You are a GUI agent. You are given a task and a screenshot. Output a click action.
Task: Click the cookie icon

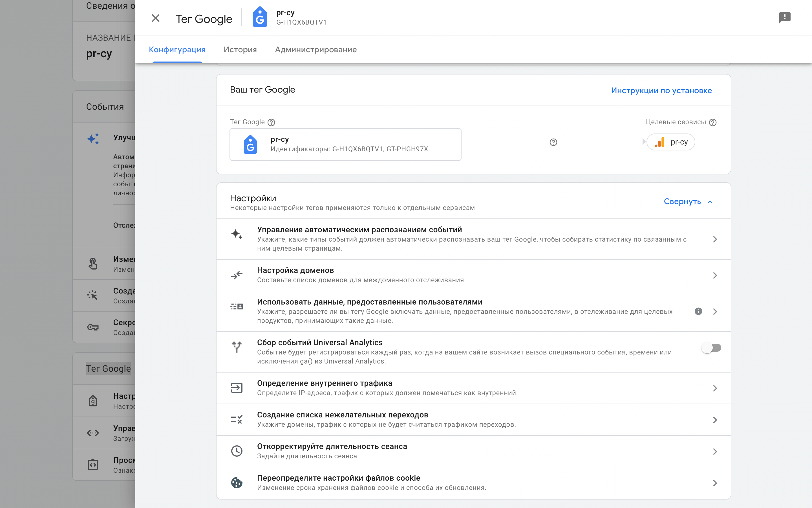pos(237,483)
